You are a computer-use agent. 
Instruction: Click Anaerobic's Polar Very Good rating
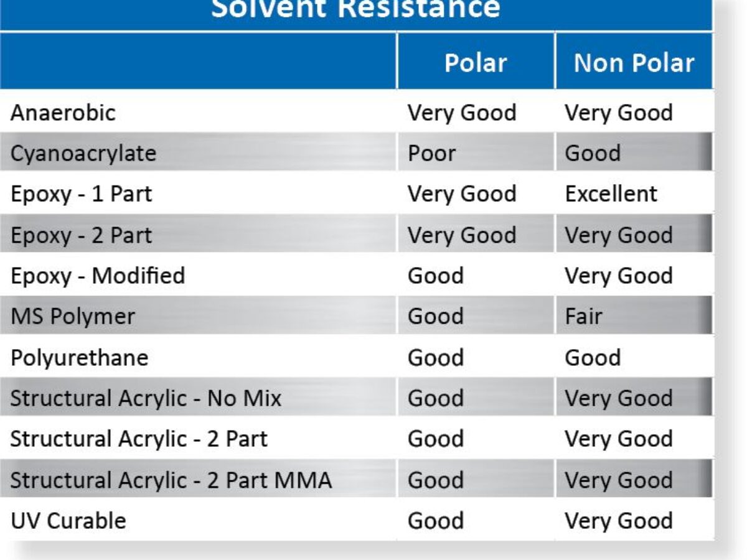point(462,113)
